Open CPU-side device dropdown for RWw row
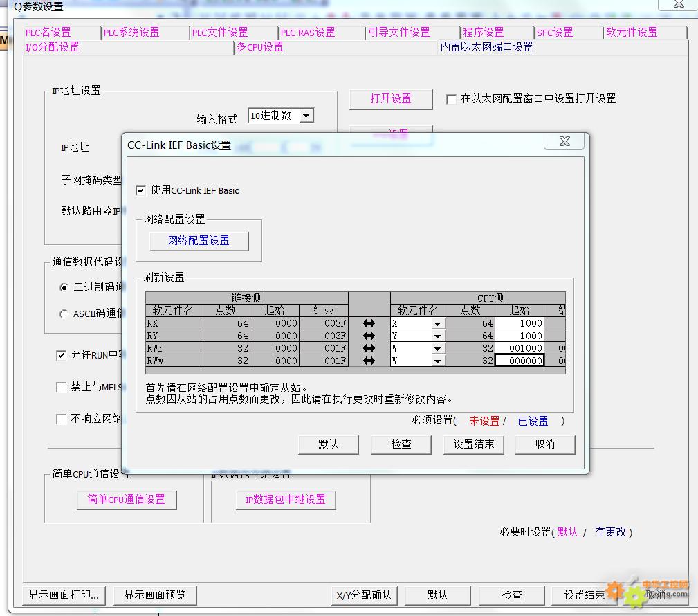Screen dimensions: 698x616 437,361
